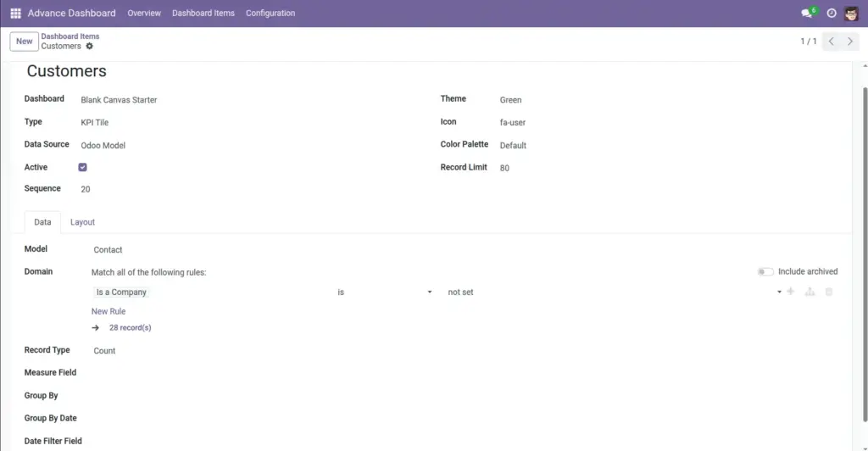Click 'Match all of the following rules:' text

pyautogui.click(x=149, y=272)
